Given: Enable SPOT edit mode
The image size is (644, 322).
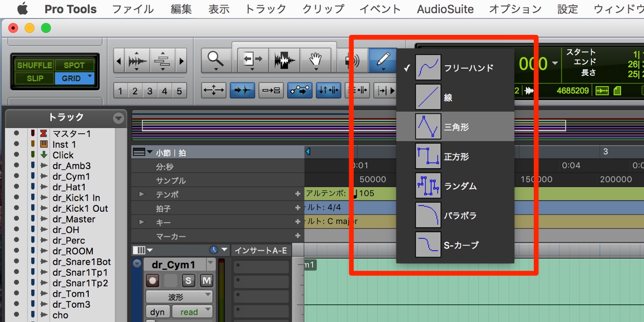Looking at the screenshot, I should (74, 65).
